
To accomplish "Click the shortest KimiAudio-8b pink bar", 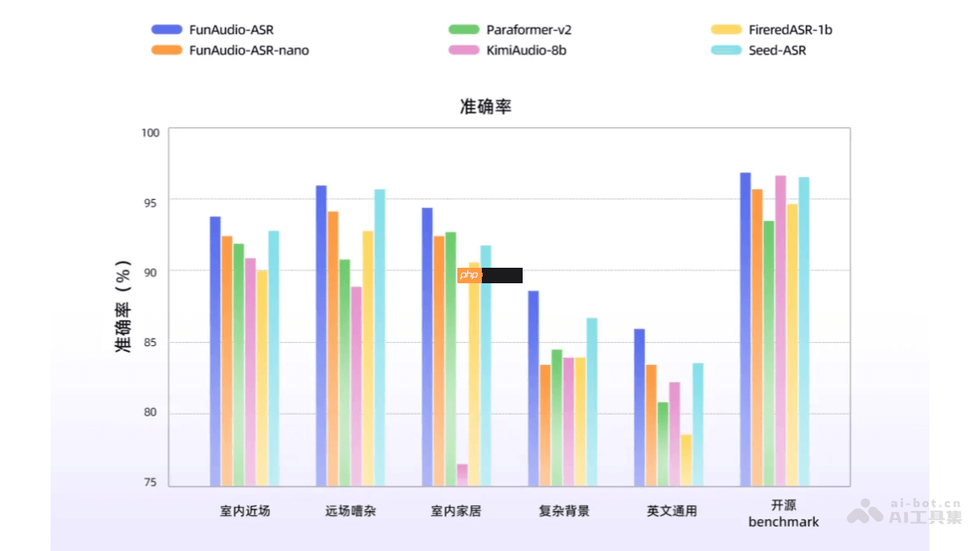I will 461,473.
